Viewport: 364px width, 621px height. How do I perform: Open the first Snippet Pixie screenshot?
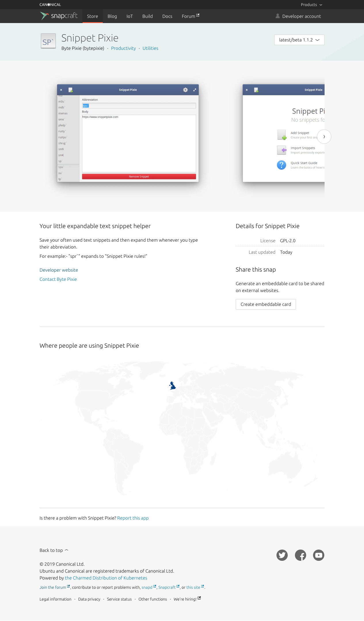(x=128, y=133)
